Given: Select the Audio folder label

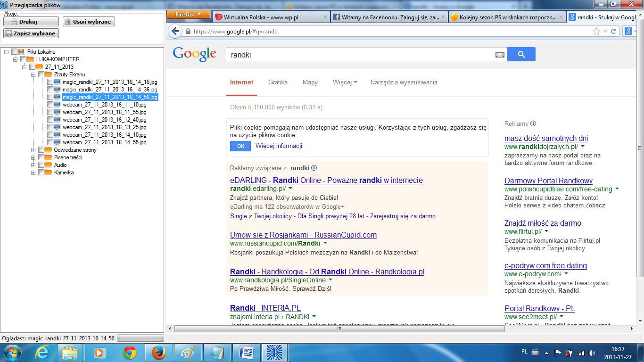Looking at the screenshot, I should click(60, 165).
